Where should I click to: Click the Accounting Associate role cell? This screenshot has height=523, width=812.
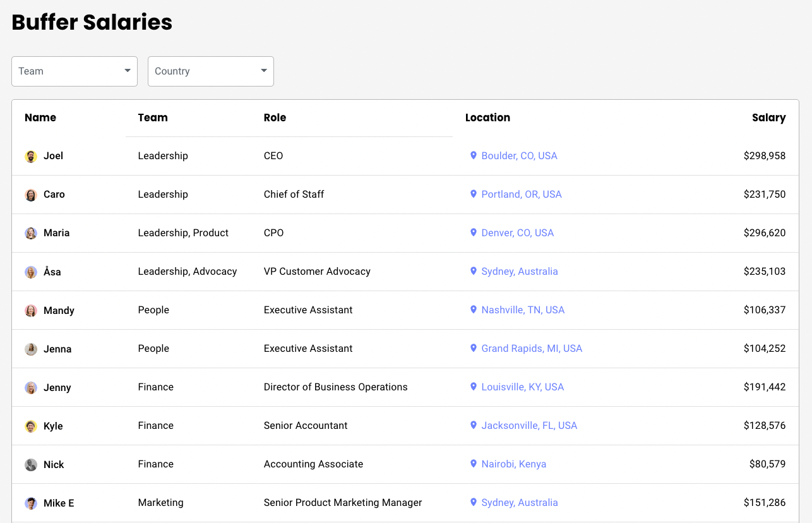[314, 464]
